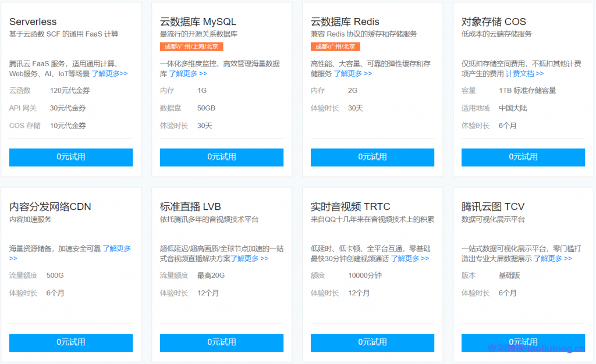This screenshot has width=596, height=364.
Task: Follow 了解更多 link in TRTC card
Action: pos(410,259)
